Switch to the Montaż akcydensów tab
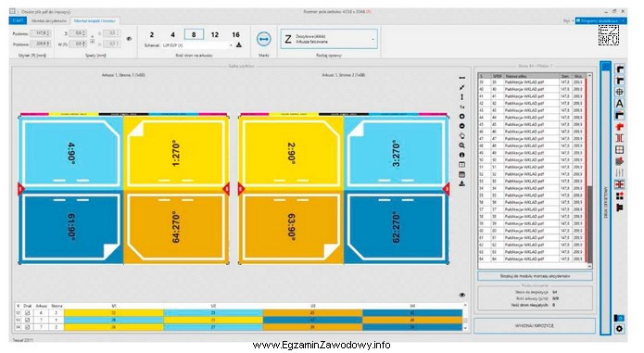This screenshot has width=644, height=353. point(49,20)
